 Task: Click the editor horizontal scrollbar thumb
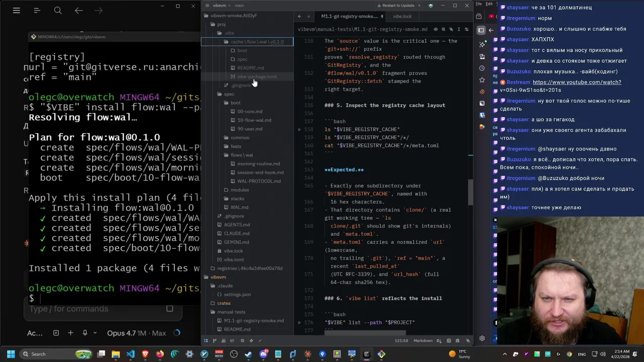tap(365, 332)
